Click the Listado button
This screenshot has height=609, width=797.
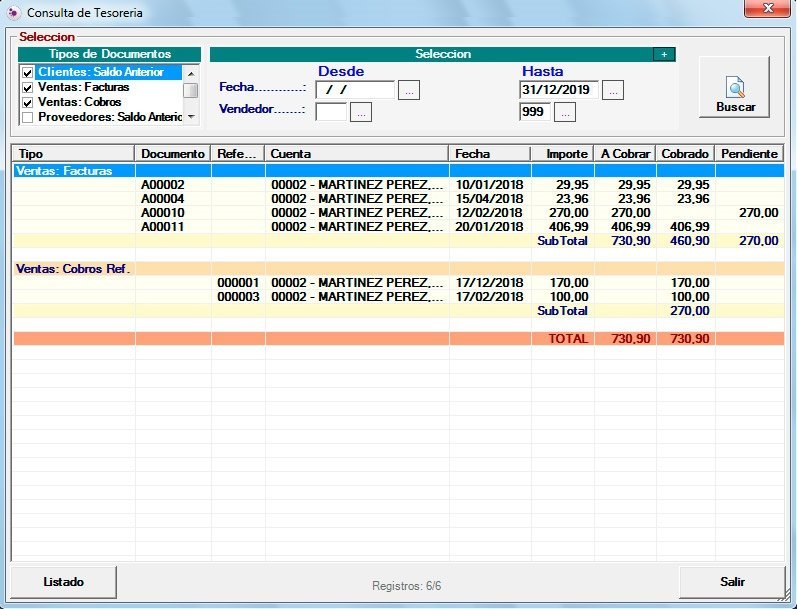pyautogui.click(x=64, y=582)
